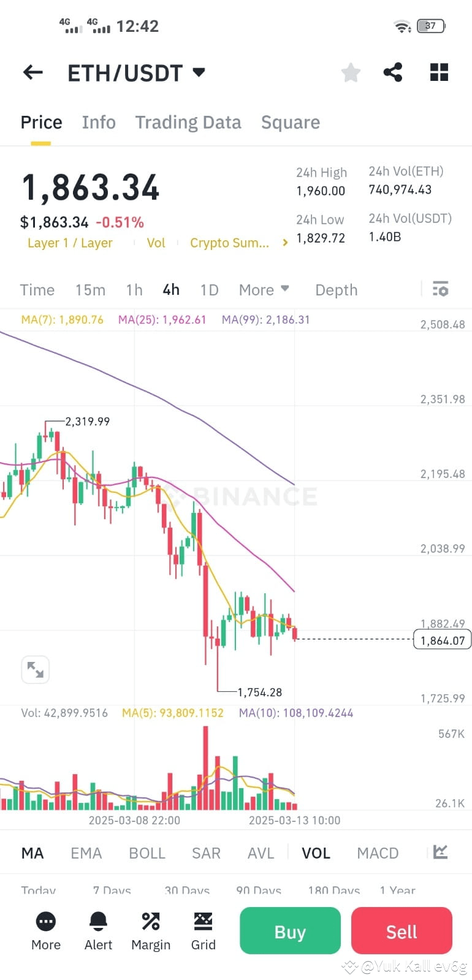Open chart settings icon next to Depth
The height and width of the screenshot is (980, 472).
(x=441, y=289)
